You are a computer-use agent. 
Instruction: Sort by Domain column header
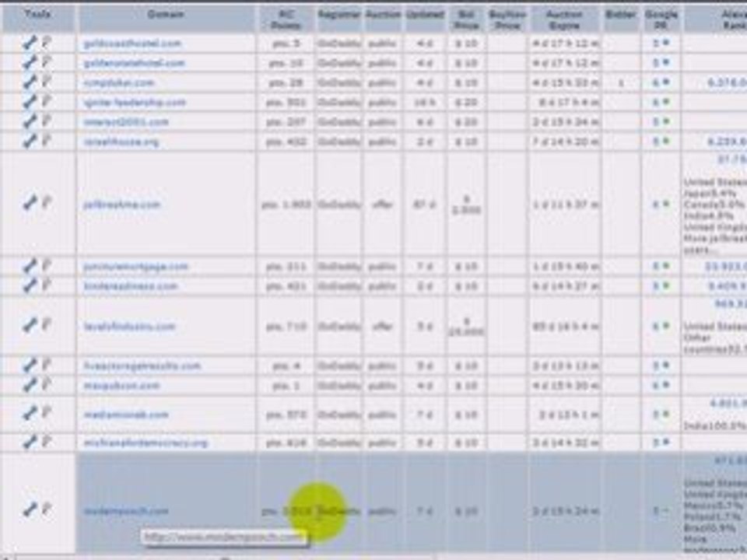tap(165, 14)
